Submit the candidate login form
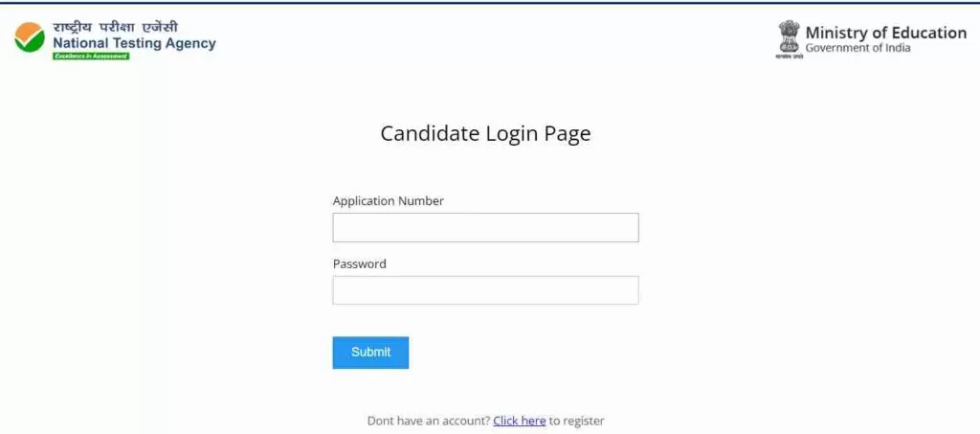This screenshot has height=434, width=980. click(370, 353)
